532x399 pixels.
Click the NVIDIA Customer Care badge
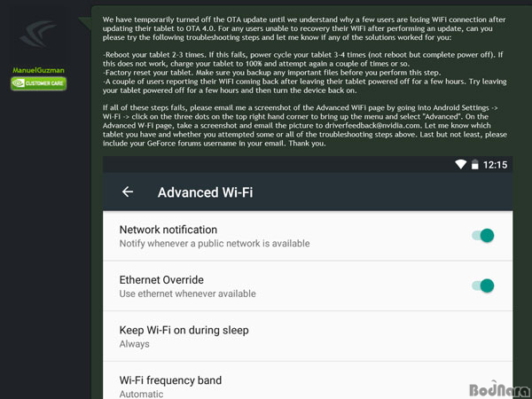click(x=39, y=83)
